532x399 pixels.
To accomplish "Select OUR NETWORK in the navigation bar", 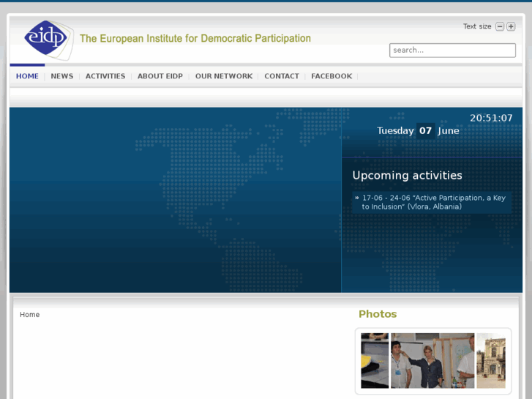I will (x=224, y=76).
